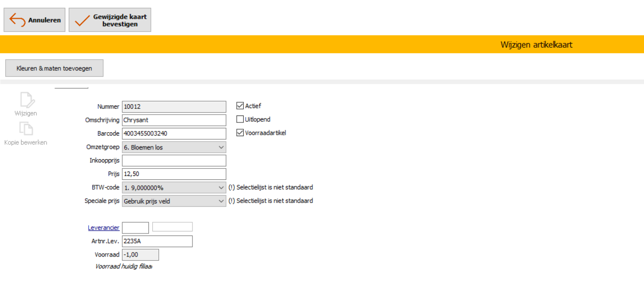This screenshot has width=644, height=290.
Task: Click the small Leverancier code input box
Action: [135, 228]
